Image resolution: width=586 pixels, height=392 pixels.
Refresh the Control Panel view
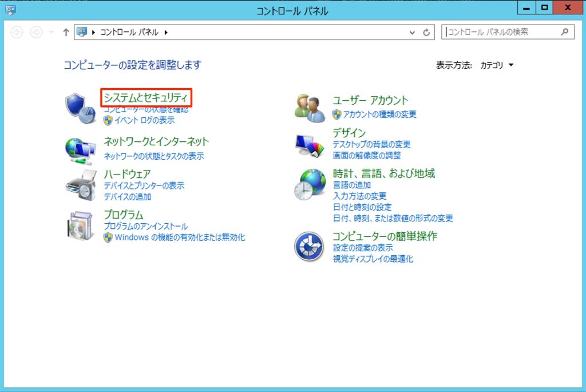tap(426, 32)
